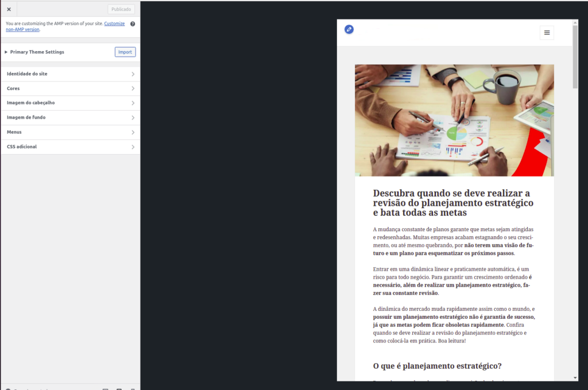588x390 pixels.
Task: Click the Import button
Action: (x=125, y=52)
